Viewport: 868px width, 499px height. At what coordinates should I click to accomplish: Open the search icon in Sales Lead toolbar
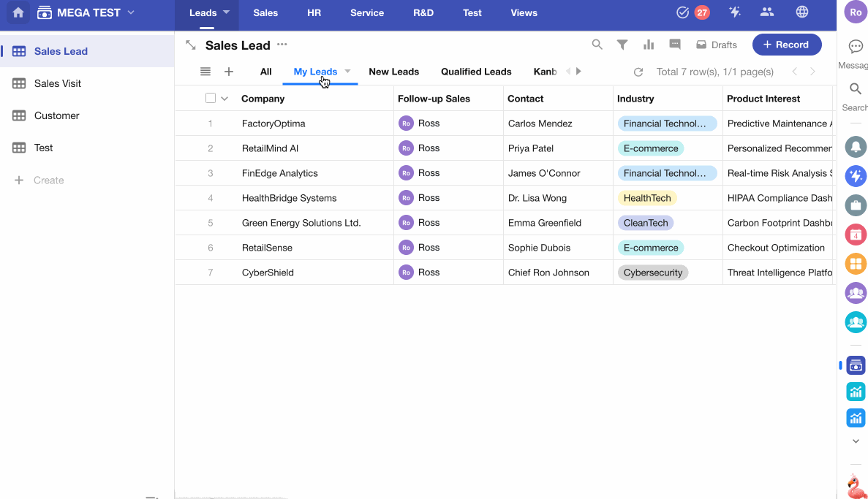597,45
